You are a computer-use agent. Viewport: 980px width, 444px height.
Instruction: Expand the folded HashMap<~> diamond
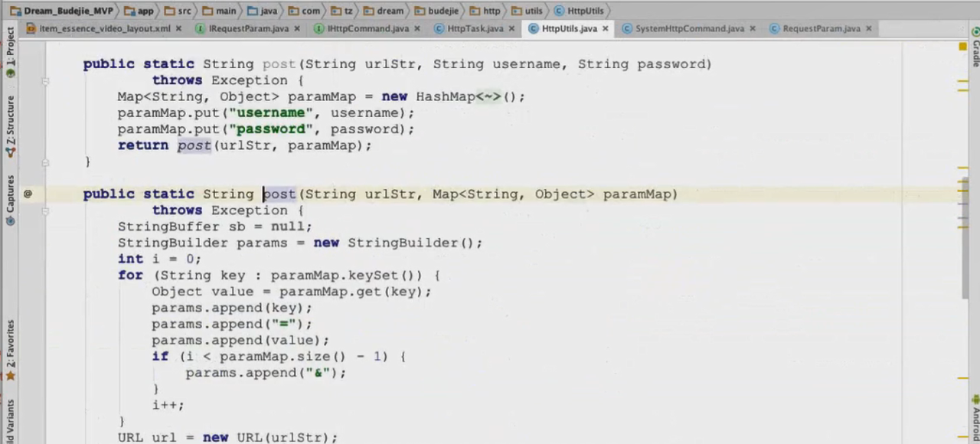click(488, 96)
